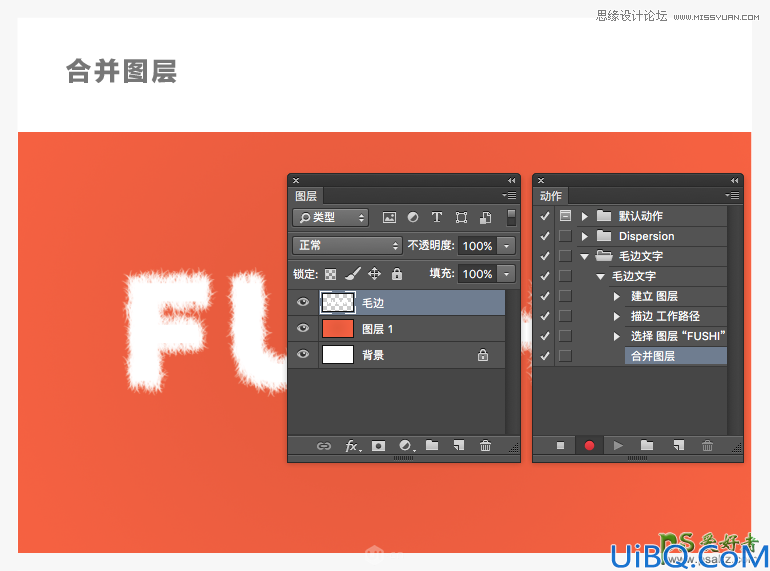
Task: Lock position move icon
Action: click(374, 273)
